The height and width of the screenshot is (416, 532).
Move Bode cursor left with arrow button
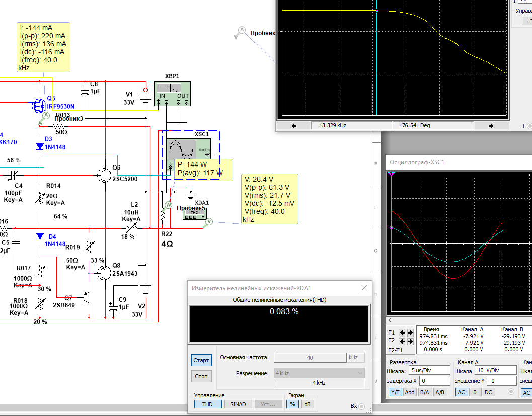(x=294, y=125)
